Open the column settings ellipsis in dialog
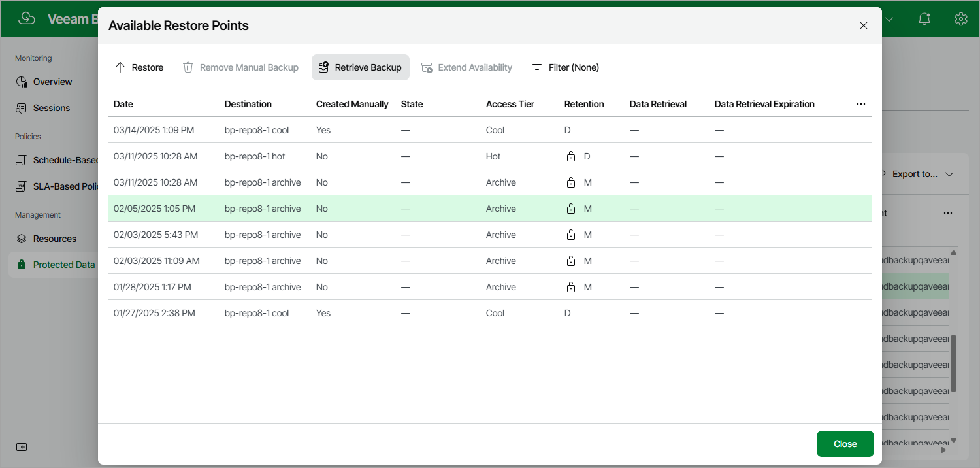 pos(861,104)
